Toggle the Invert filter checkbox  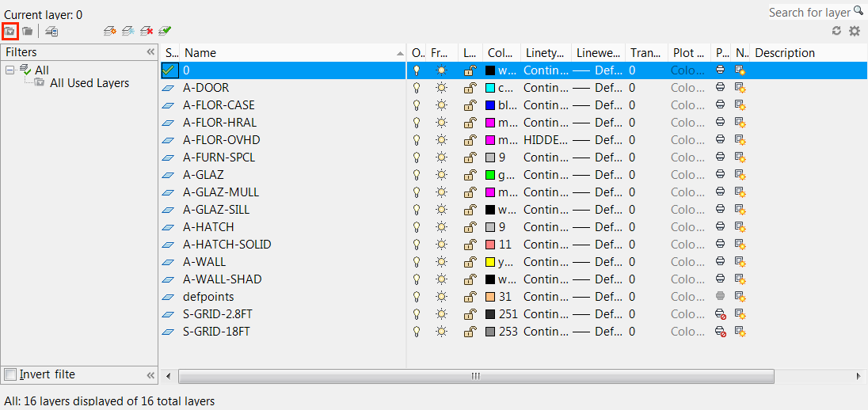pyautogui.click(x=10, y=374)
